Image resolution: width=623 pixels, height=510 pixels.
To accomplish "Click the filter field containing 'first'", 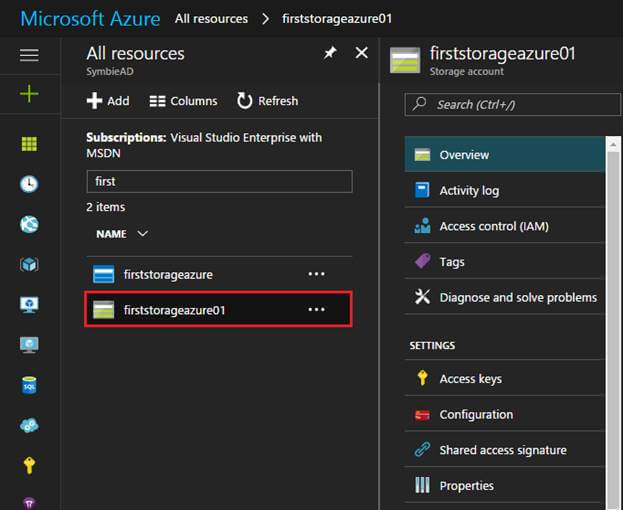I will coord(219,182).
